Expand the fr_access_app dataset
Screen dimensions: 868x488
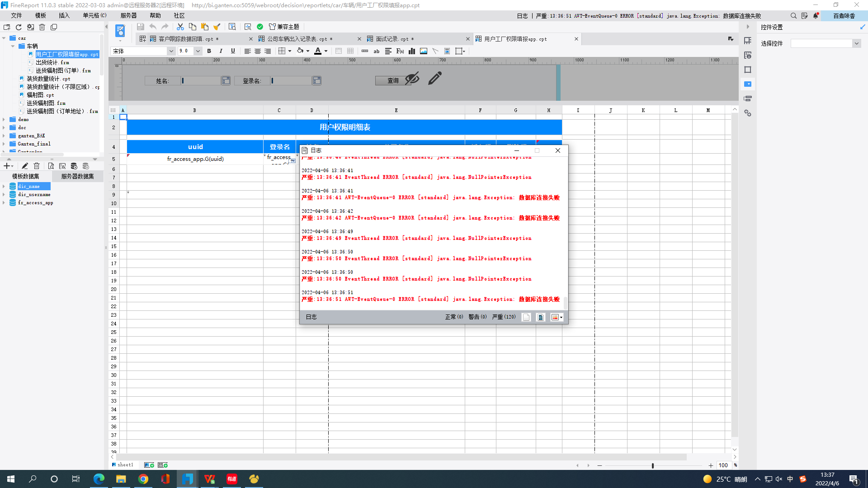pyautogui.click(x=4, y=202)
